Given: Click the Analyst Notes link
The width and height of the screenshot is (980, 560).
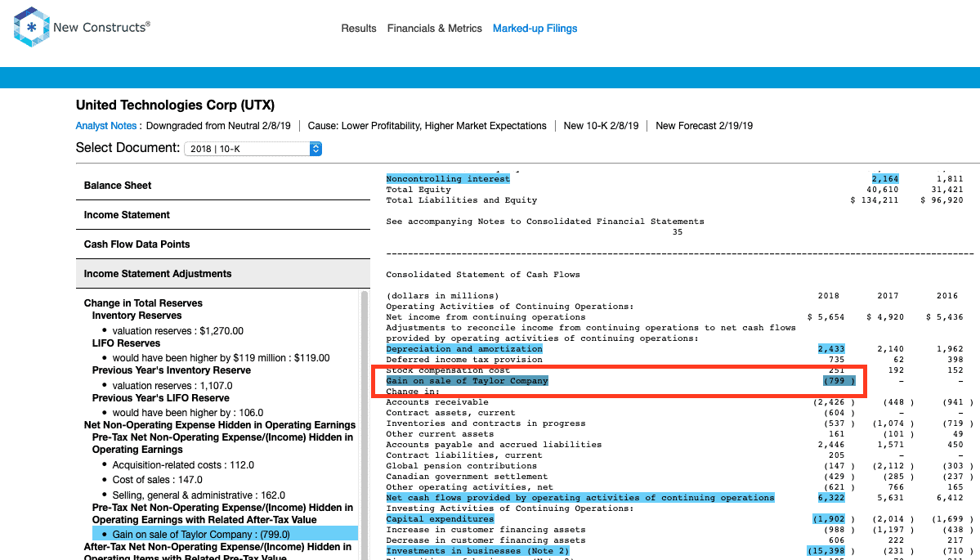Looking at the screenshot, I should coord(106,126).
